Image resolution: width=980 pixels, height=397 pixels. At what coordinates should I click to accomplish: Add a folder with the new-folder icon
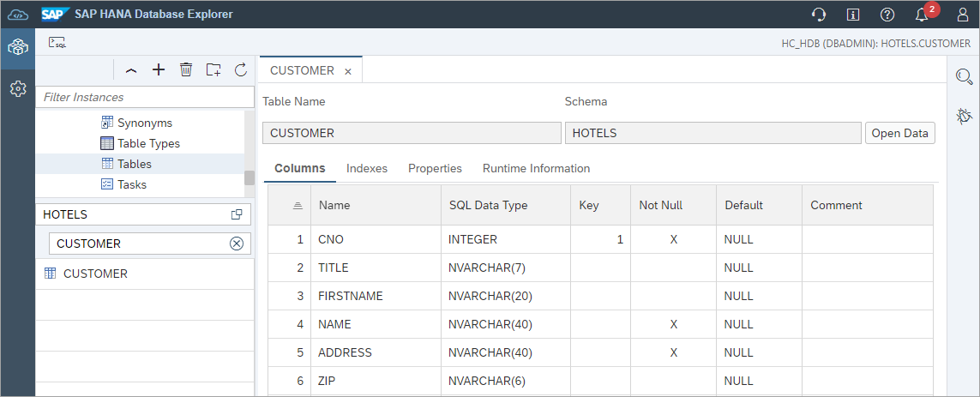pyautogui.click(x=213, y=69)
